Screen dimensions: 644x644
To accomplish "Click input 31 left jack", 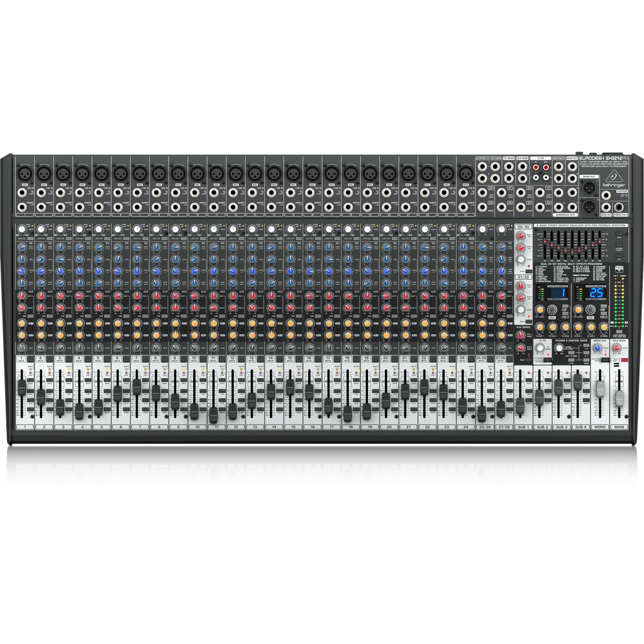I will tap(540, 192).
